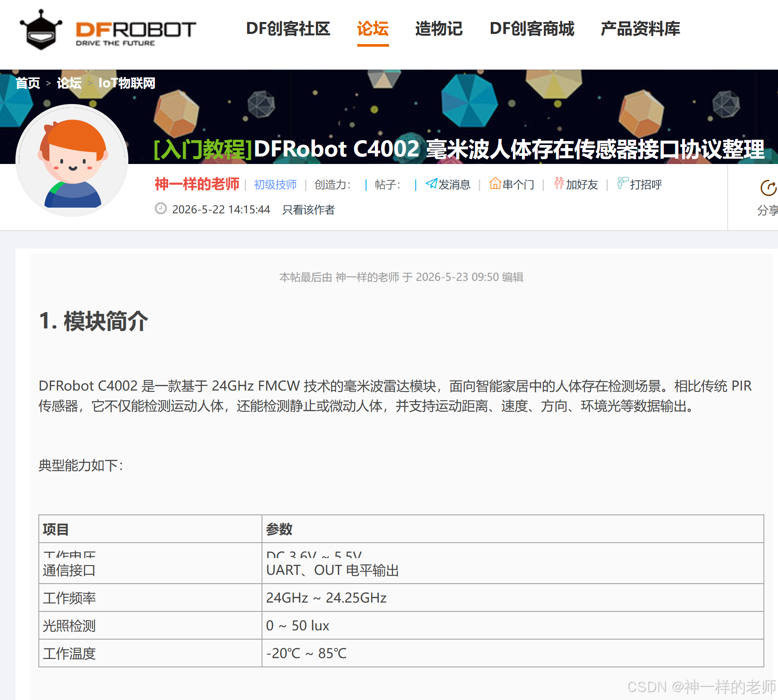Open IoT物联网 breadcrumb link
The width and height of the screenshot is (778, 700).
127,83
